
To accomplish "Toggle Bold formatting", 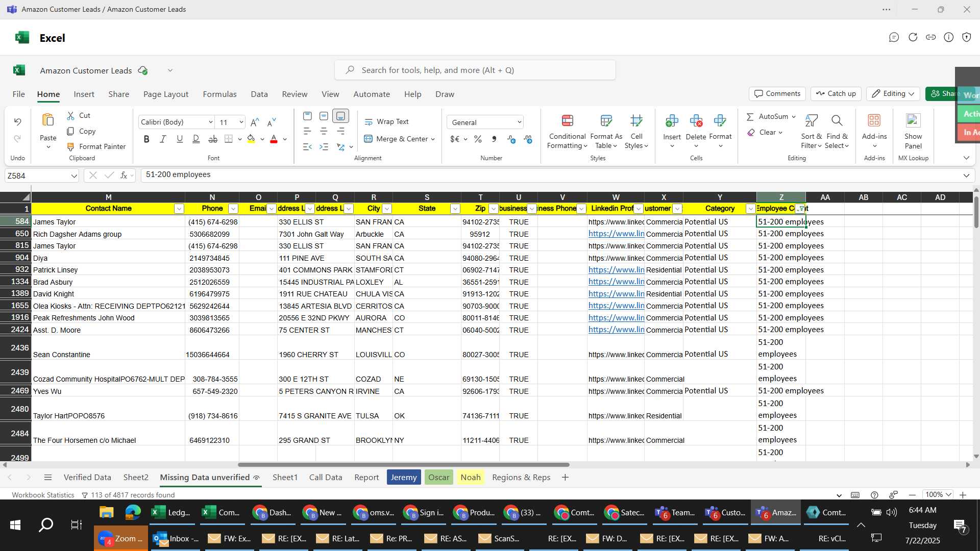I will coord(146,139).
